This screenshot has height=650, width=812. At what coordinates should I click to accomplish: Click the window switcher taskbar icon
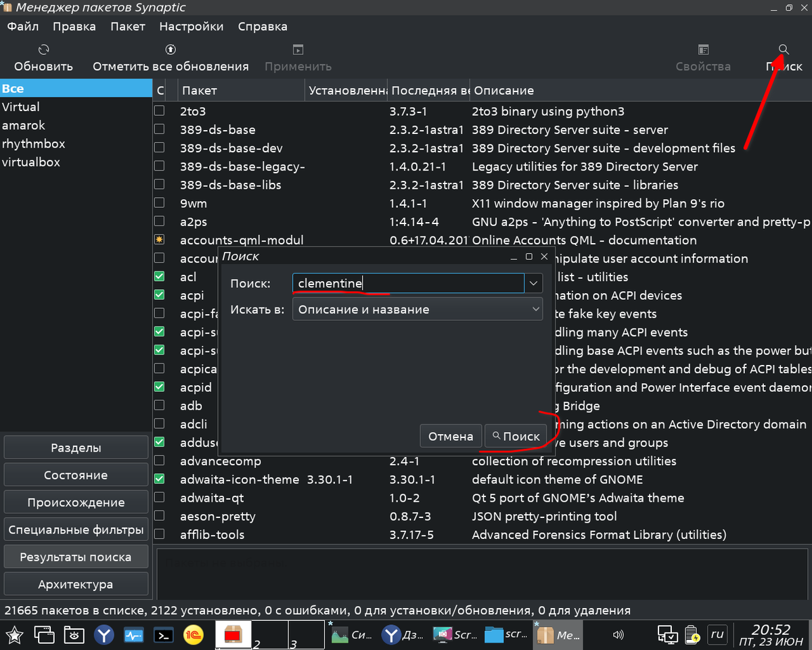[x=45, y=635]
